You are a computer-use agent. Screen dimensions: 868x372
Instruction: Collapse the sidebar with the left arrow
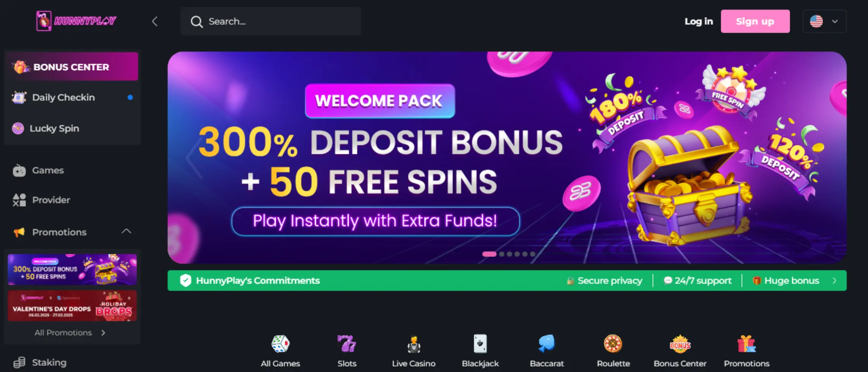[x=155, y=21]
